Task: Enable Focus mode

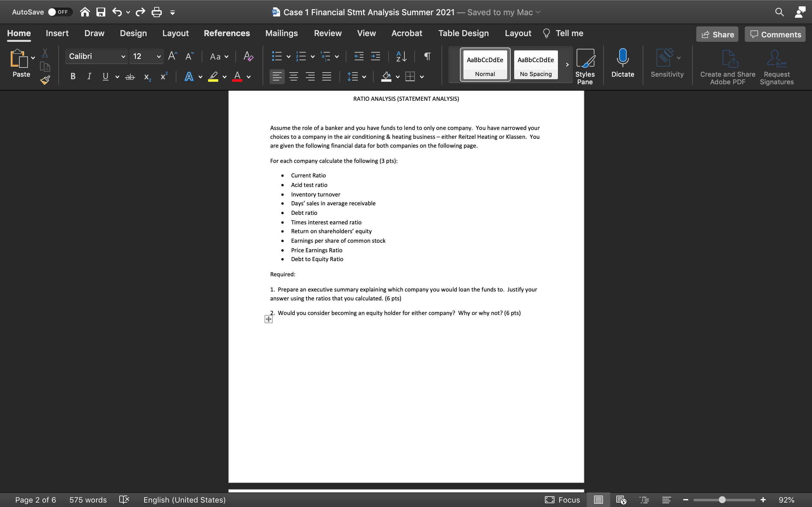Action: [x=562, y=500]
